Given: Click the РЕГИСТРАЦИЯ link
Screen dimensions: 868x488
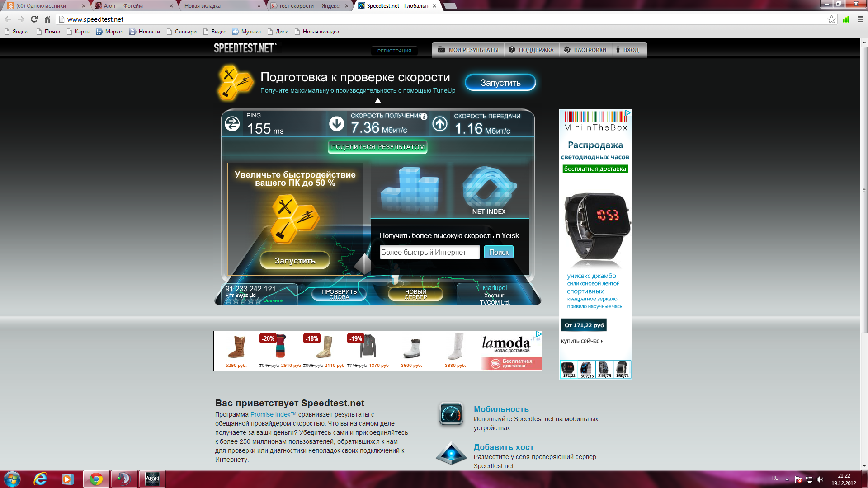Looking at the screenshot, I should (394, 51).
